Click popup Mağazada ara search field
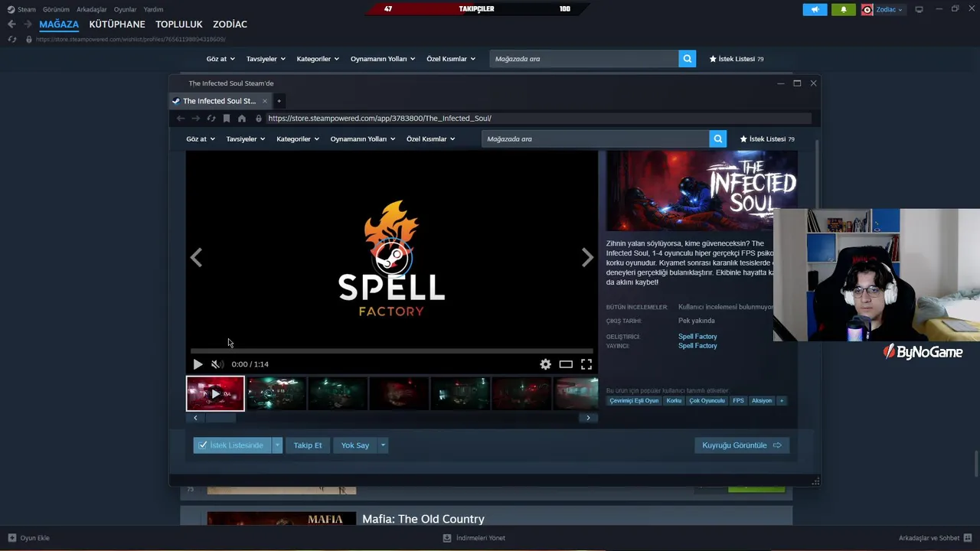Image resolution: width=980 pixels, height=551 pixels. click(x=596, y=139)
